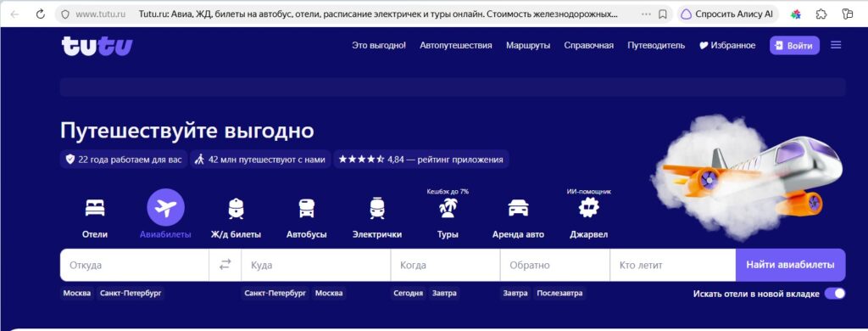The image size is (868, 331).
Task: Open the hamburger menu in site header
Action: tap(836, 46)
